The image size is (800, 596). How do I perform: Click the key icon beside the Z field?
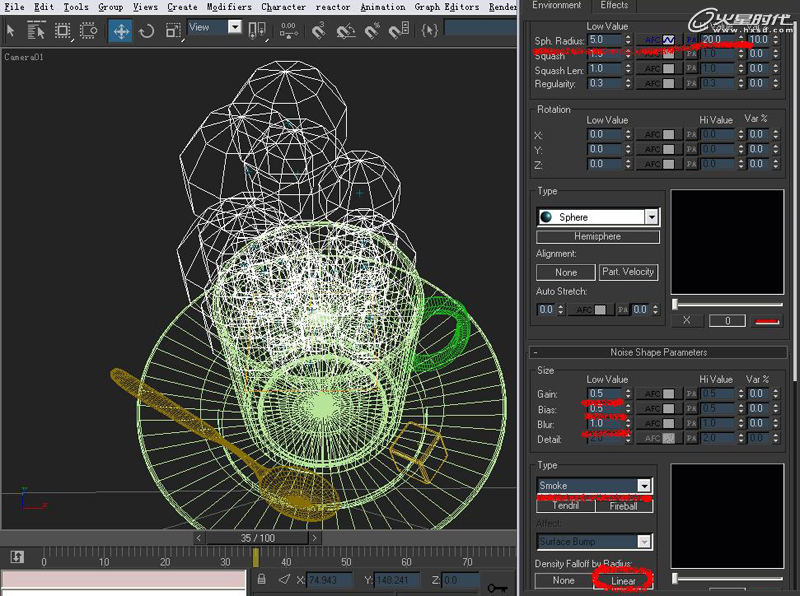tap(497, 588)
